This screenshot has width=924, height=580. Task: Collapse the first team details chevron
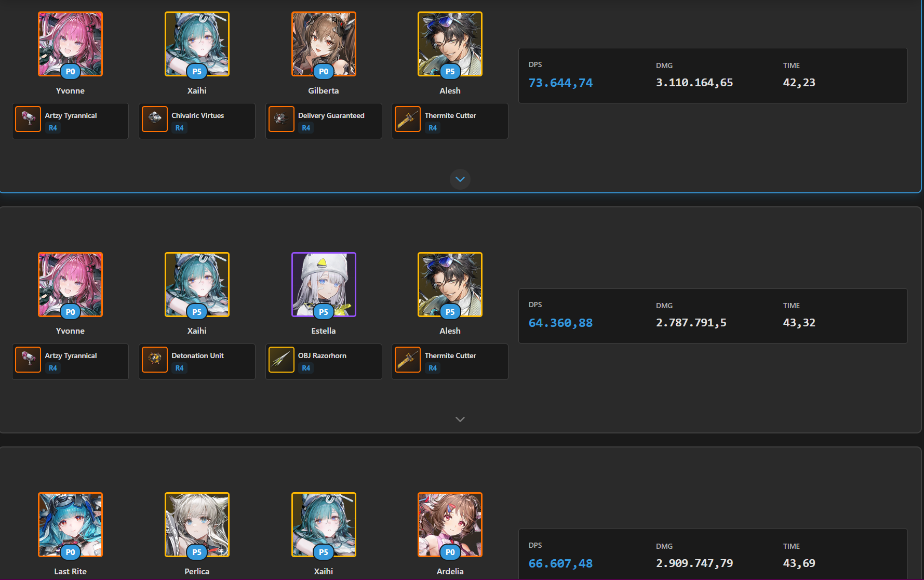(x=460, y=179)
